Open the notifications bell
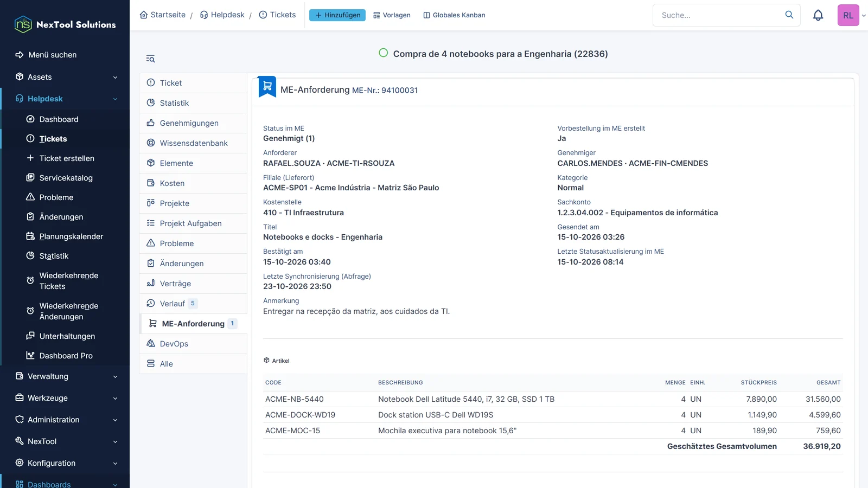This screenshot has height=488, width=868. pos(818,15)
